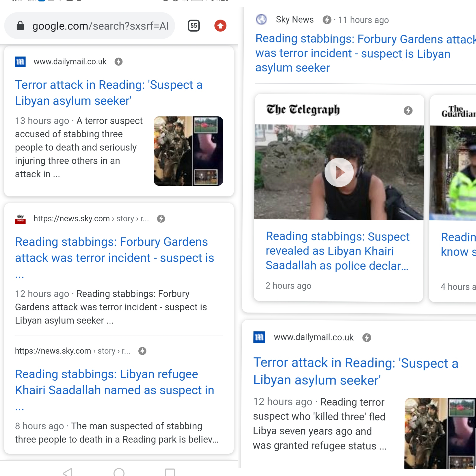Image resolution: width=476 pixels, height=476 pixels.
Task: Tap the red Chrome update arrow icon
Action: pos(220,26)
